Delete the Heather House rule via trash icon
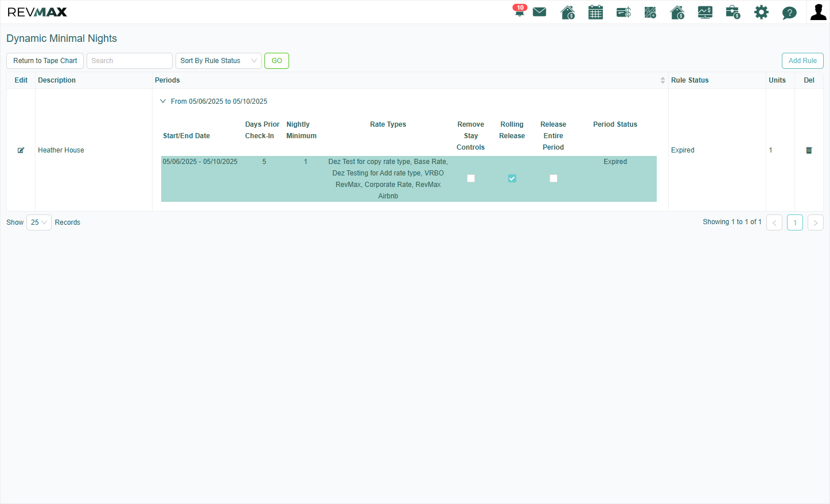The image size is (830, 504). 809,150
